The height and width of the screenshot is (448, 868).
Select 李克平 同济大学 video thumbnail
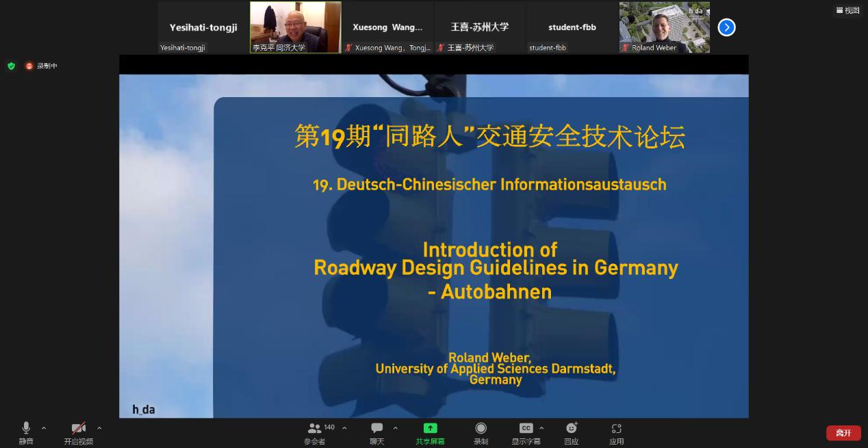[x=296, y=27]
